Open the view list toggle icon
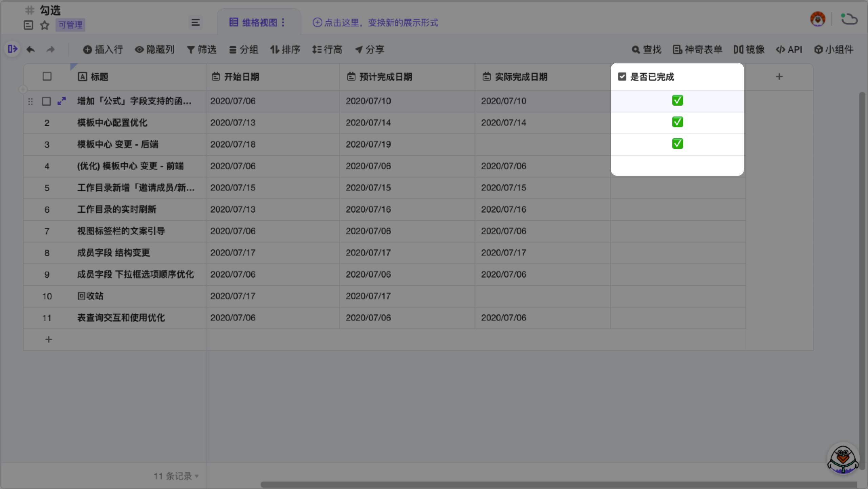This screenshot has height=489, width=868. tap(195, 23)
